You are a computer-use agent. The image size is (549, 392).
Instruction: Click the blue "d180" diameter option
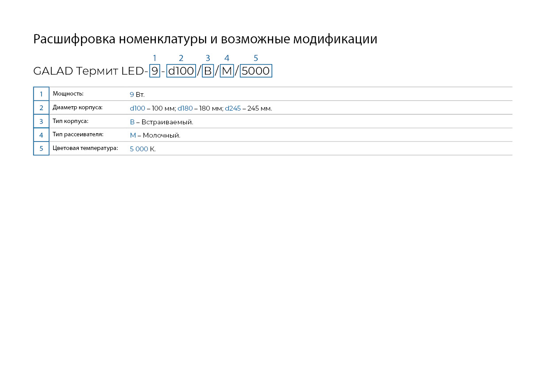coord(185,108)
